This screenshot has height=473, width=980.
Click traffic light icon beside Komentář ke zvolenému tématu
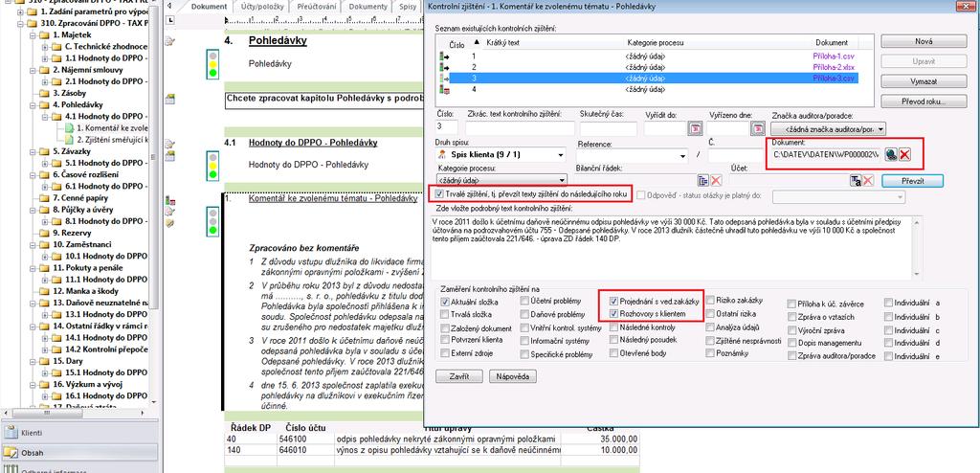(212, 221)
